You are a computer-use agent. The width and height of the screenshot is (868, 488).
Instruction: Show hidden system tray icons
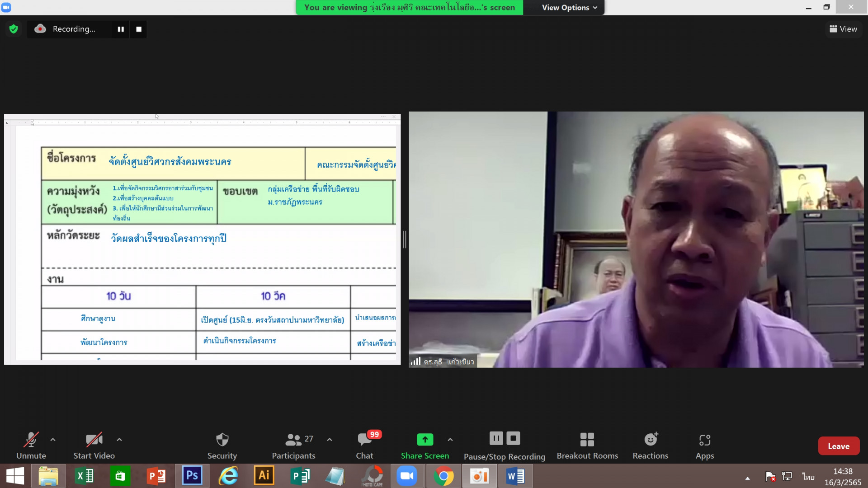(x=747, y=478)
